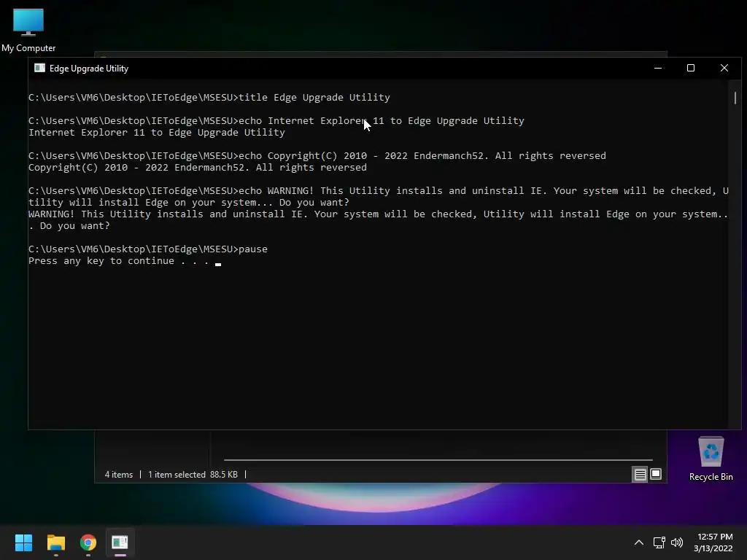The width and height of the screenshot is (747, 560).
Task: Switch File Explorer to details view
Action: [640, 474]
